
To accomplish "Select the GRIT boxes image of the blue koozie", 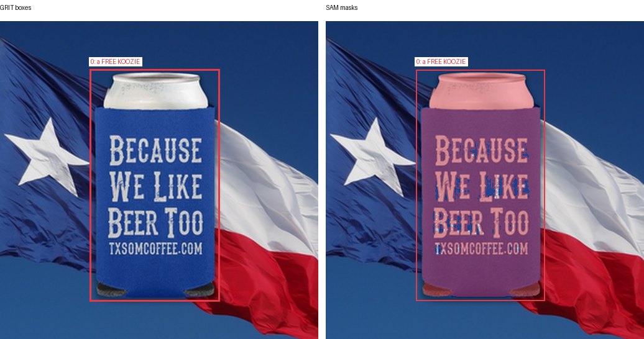I will pyautogui.click(x=159, y=180).
